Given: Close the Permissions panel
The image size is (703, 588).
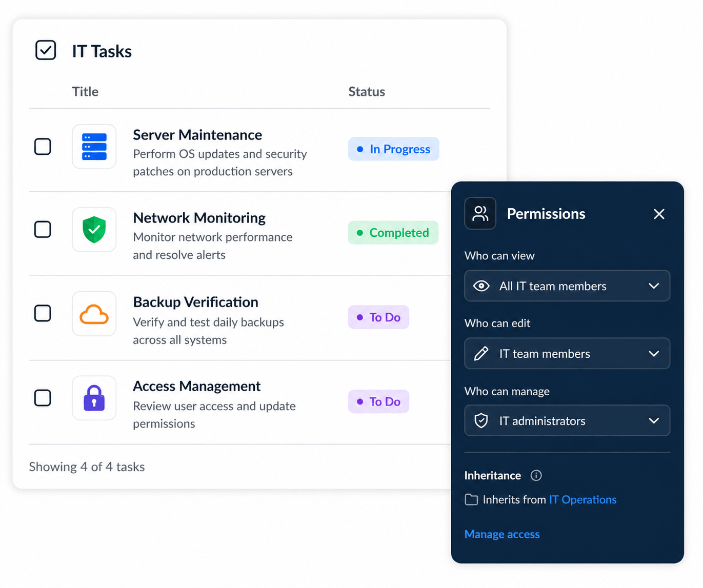Looking at the screenshot, I should (659, 214).
